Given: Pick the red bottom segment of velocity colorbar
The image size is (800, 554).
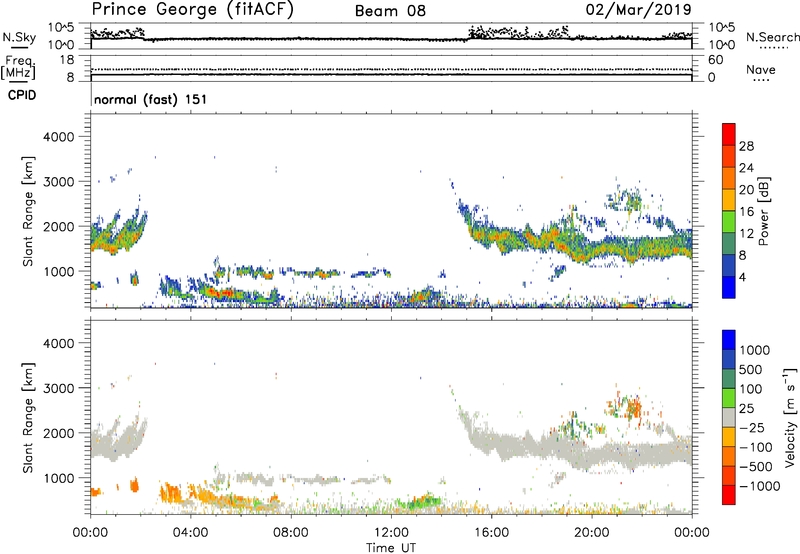Looking at the screenshot, I should [x=729, y=495].
